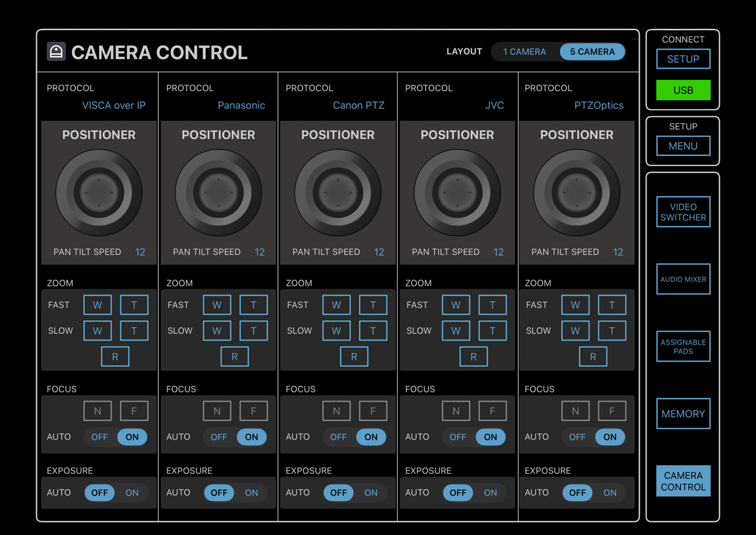This screenshot has width=756, height=535.
Task: Switch layout to 1 Camera
Action: pyautogui.click(x=524, y=51)
